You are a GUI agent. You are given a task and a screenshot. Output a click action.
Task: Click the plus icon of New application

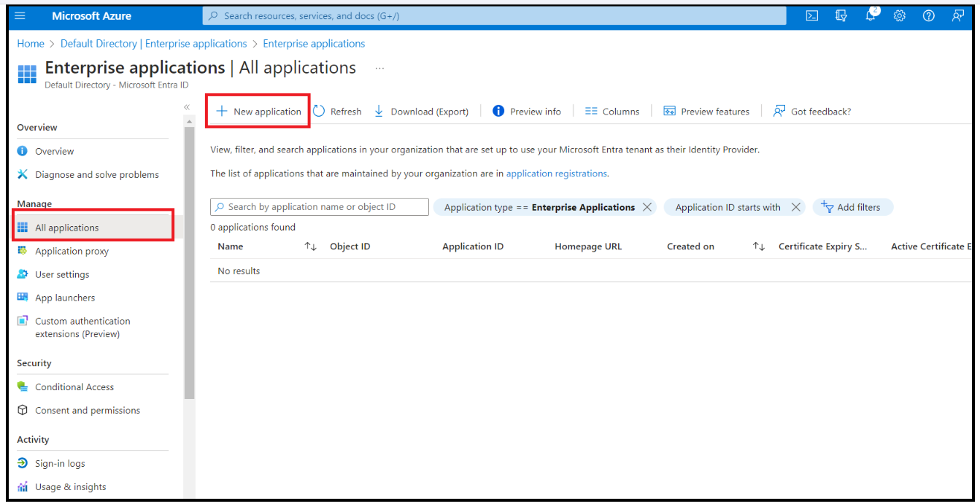pos(222,111)
